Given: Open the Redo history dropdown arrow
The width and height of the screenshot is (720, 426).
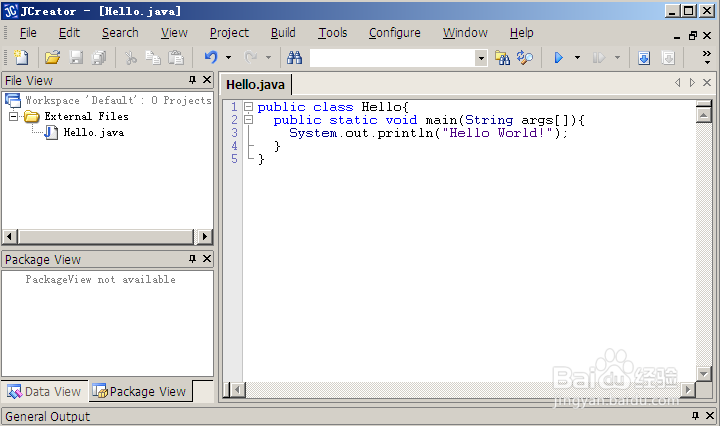Looking at the screenshot, I should [x=268, y=57].
